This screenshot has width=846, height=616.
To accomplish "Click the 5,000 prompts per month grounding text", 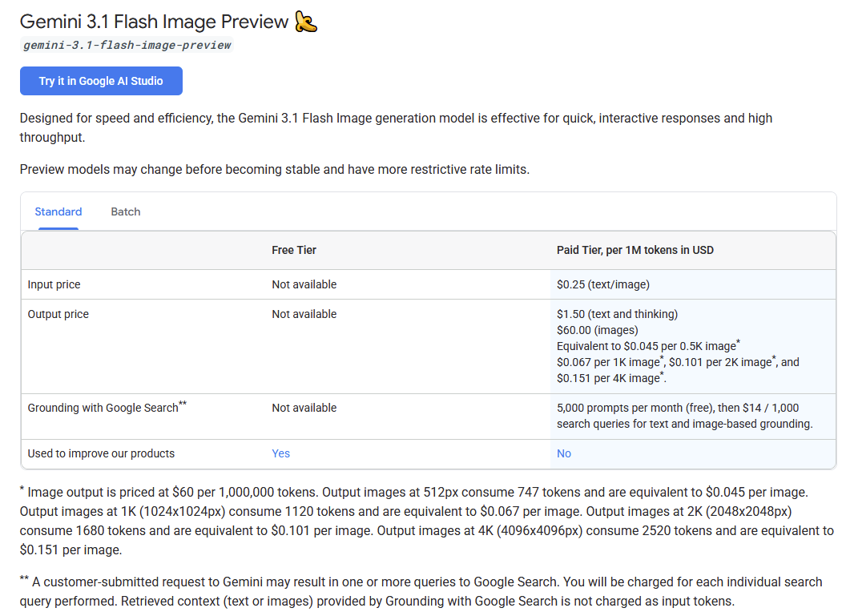I will click(685, 416).
